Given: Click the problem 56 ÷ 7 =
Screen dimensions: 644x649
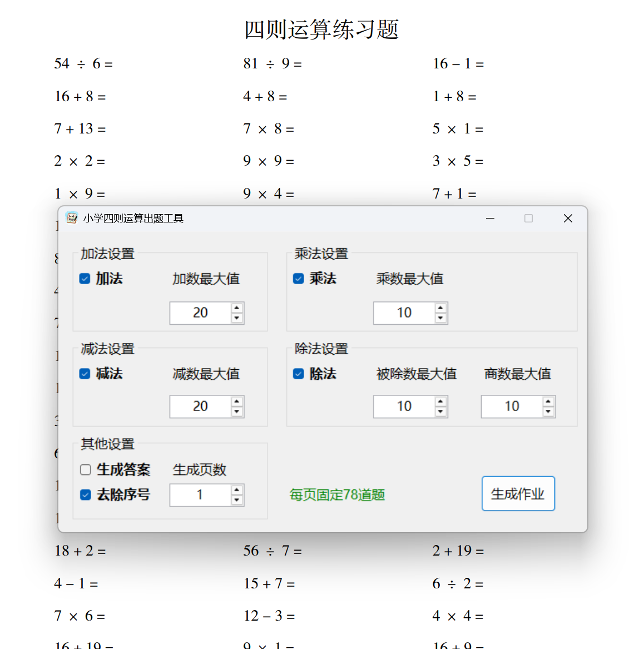Looking at the screenshot, I should click(x=273, y=551).
